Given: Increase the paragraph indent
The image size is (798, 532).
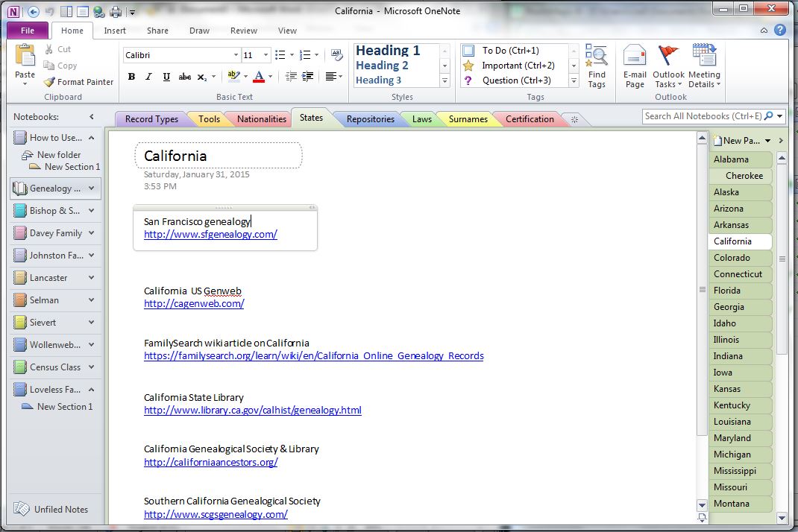Looking at the screenshot, I should coord(307,77).
